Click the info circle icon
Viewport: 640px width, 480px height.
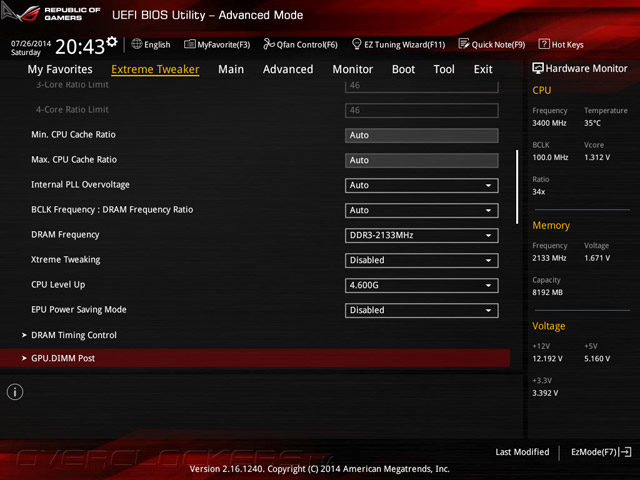point(15,392)
